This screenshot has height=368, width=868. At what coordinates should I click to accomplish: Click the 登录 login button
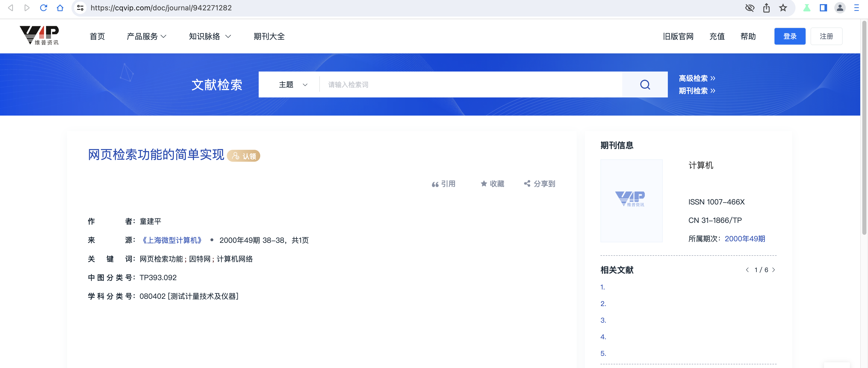coord(790,36)
